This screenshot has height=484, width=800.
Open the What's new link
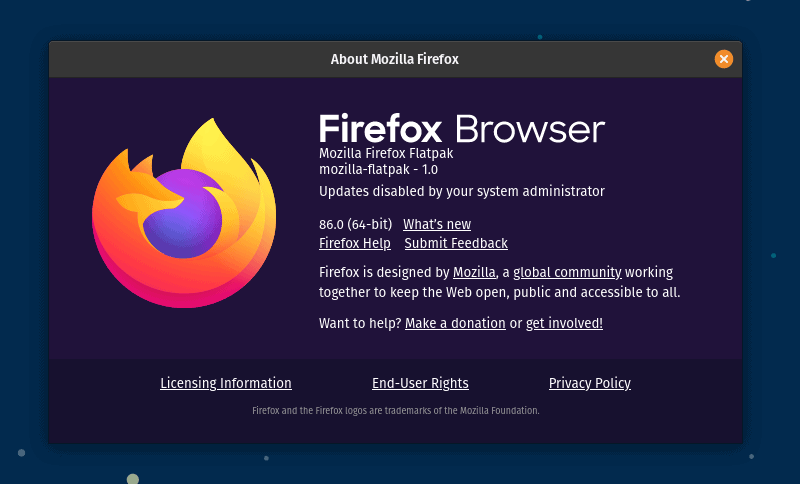437,224
